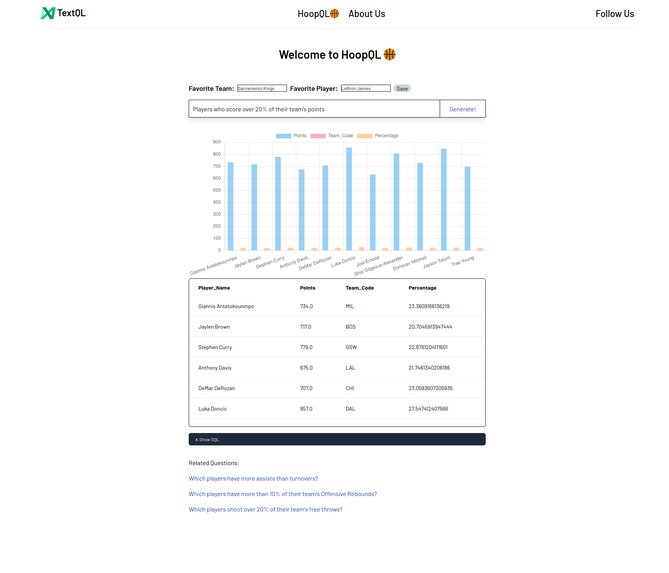Click Jayson Tatum's blue points bar
Image resolution: width=669 pixels, height=573 pixels.
tap(444, 200)
